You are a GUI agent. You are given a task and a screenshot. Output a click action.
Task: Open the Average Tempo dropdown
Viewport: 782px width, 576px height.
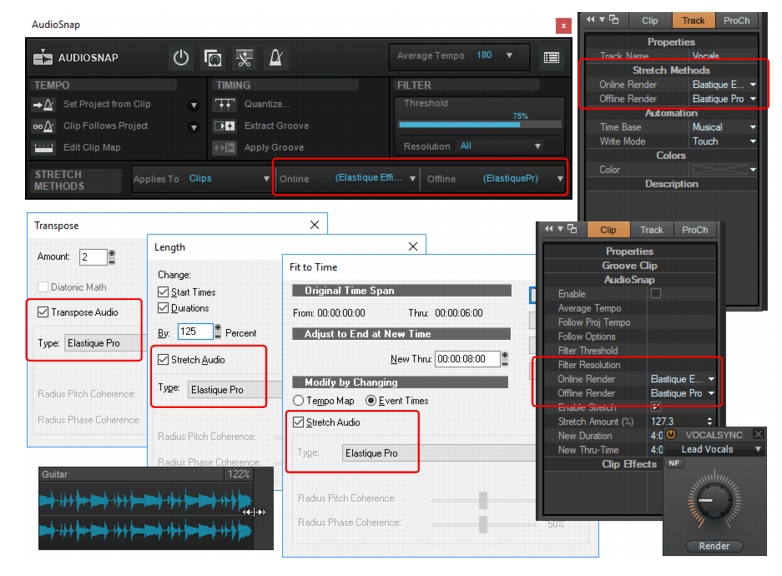pyautogui.click(x=510, y=55)
